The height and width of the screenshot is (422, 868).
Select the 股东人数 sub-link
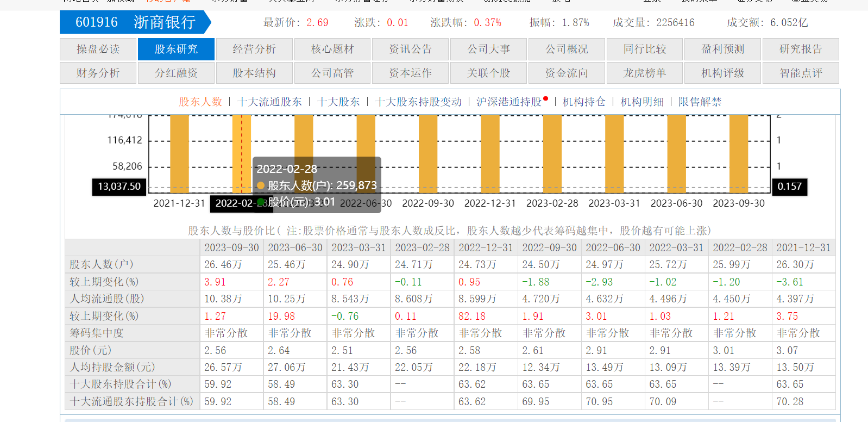click(200, 102)
